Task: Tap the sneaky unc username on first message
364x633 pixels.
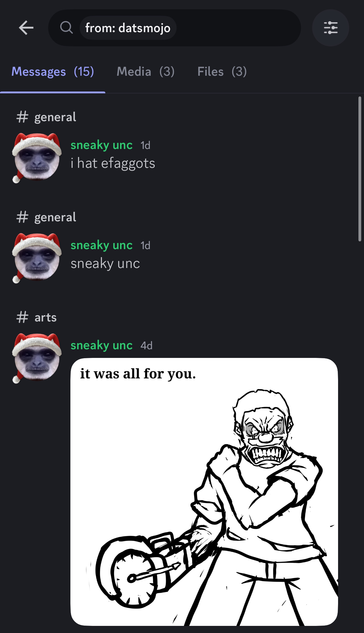Action: tap(101, 145)
